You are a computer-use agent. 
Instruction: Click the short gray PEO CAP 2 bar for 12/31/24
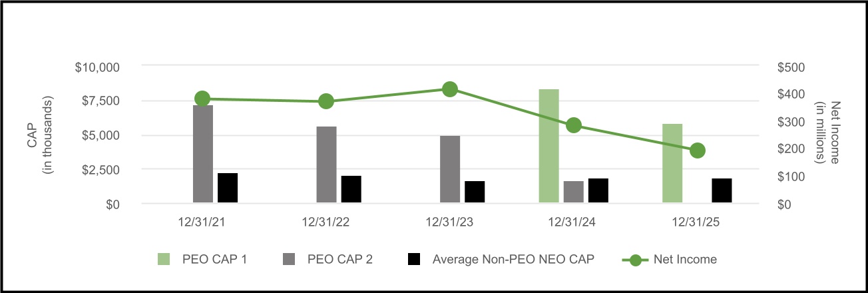574,192
